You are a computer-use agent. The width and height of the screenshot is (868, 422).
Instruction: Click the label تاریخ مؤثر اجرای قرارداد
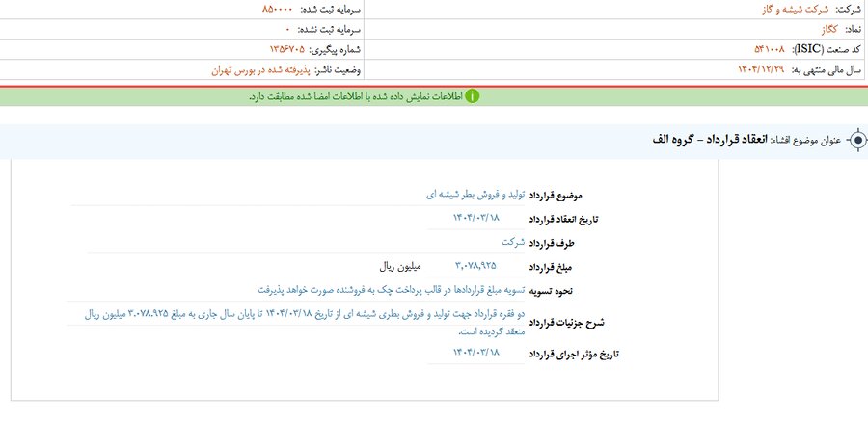[x=574, y=354]
